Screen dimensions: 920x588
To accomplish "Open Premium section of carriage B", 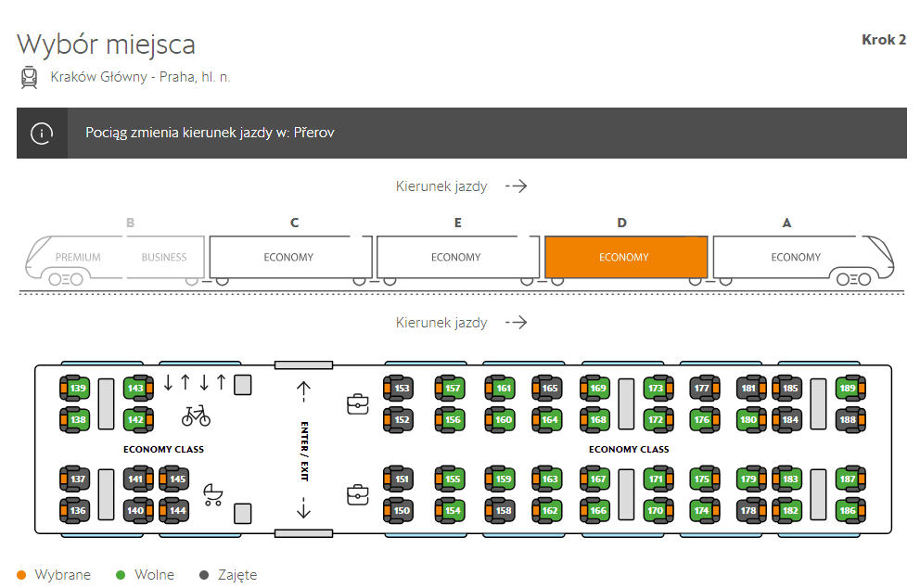I will pyautogui.click(x=78, y=257).
